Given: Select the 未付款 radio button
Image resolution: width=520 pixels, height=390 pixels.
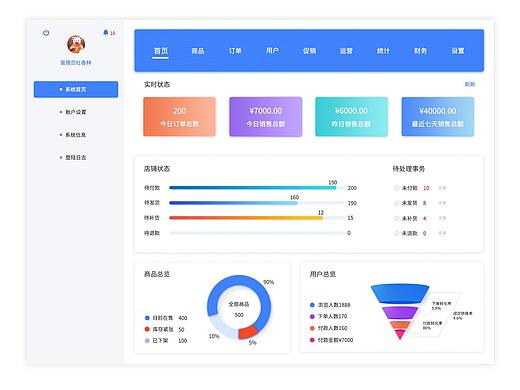Looking at the screenshot, I should 397,188.
